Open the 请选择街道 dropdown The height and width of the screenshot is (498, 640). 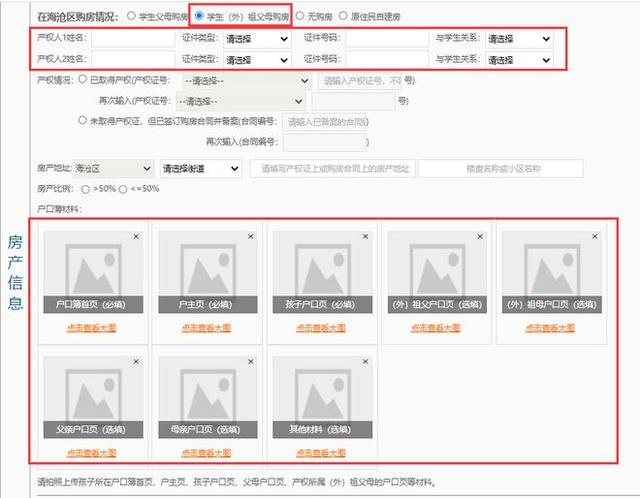point(200,169)
